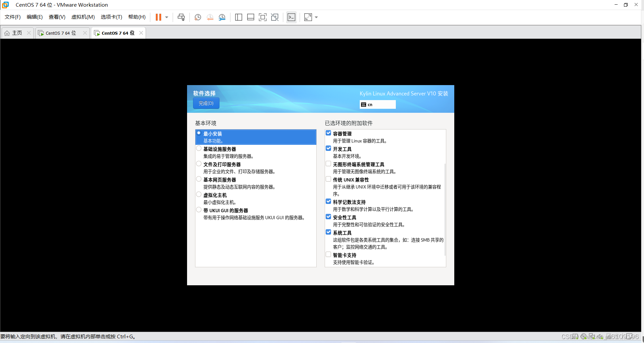Image resolution: width=644 pixels, height=343 pixels.
Task: Uncheck the 科学记数法支持 checkbox
Action: [x=328, y=202]
